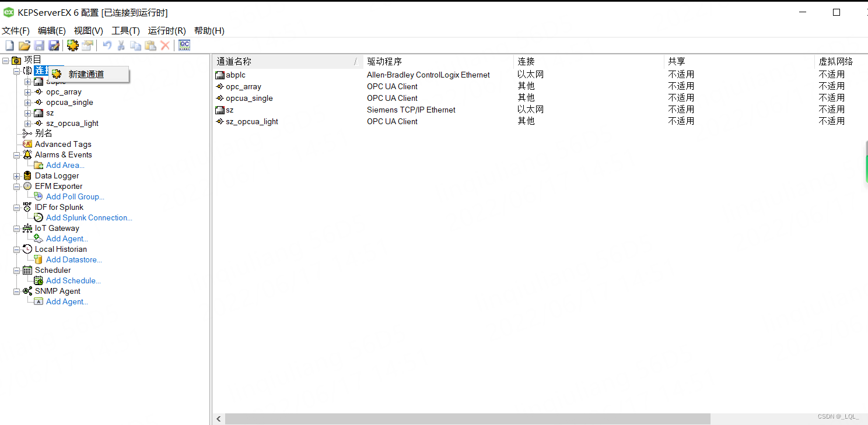Click the Advanced Tags icon in tree
The image size is (868, 425).
27,144
